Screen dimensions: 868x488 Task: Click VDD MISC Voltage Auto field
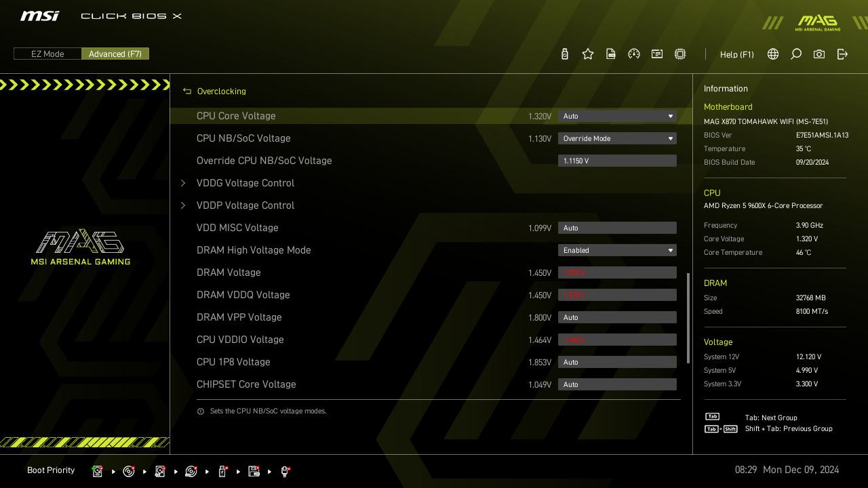617,228
